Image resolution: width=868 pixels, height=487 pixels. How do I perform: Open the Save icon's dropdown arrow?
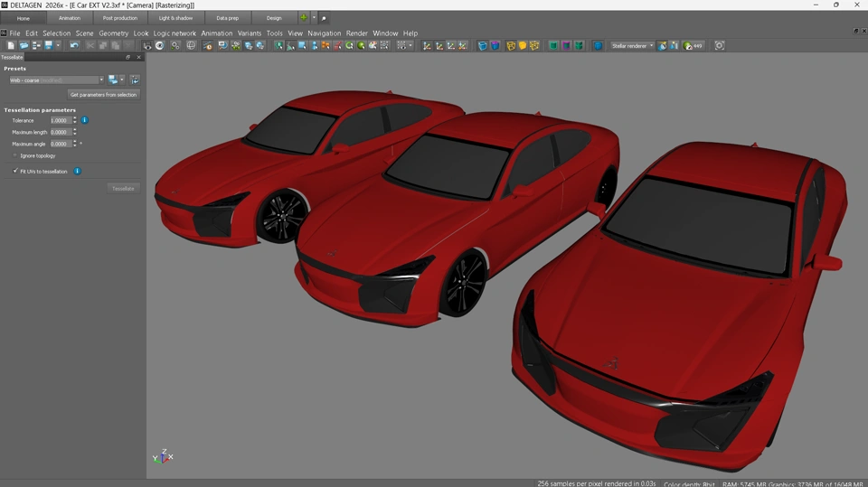(58, 45)
